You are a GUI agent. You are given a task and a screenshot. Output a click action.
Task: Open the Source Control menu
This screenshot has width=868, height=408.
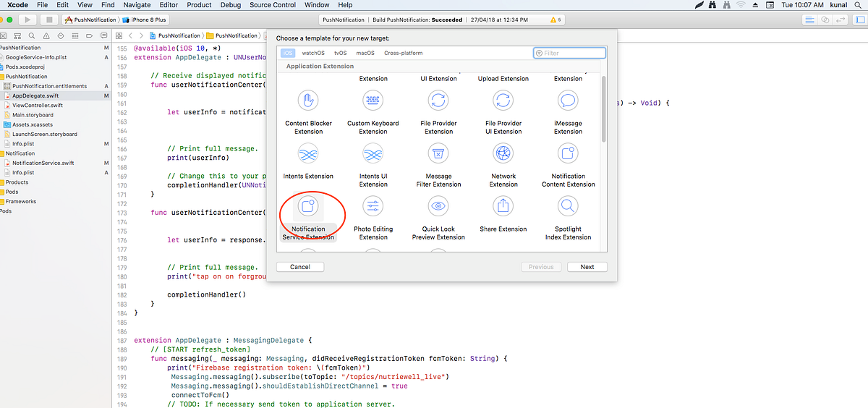[x=273, y=5]
